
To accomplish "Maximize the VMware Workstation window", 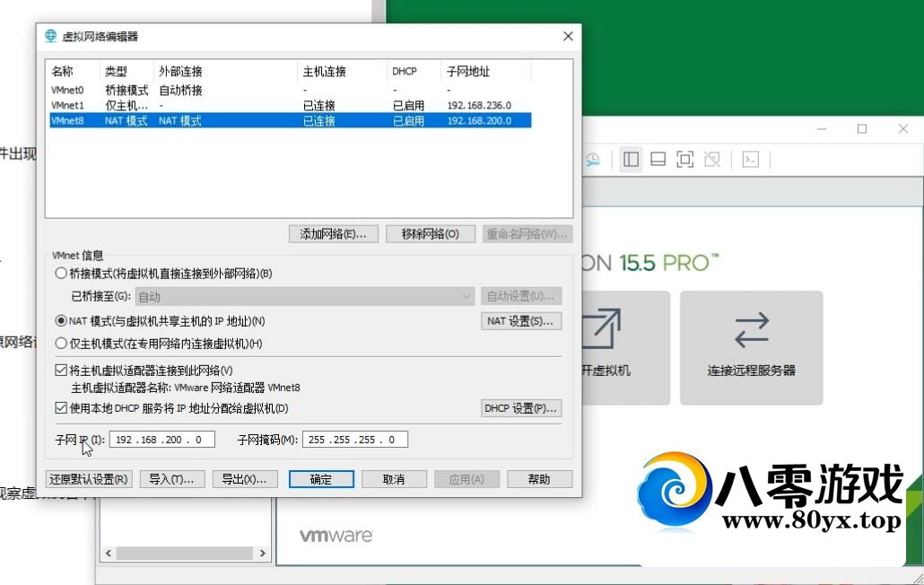I will click(862, 128).
